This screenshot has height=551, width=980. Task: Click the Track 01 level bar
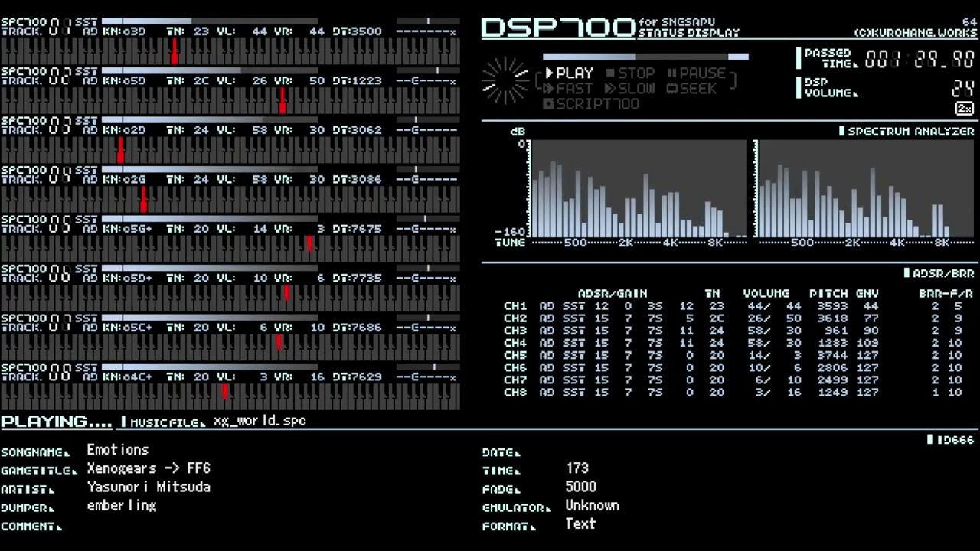209,21
